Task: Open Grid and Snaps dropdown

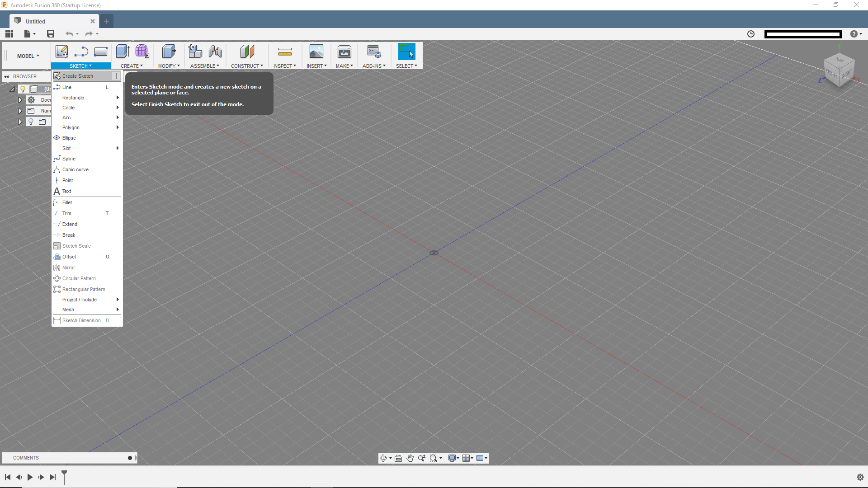Action: 468,458
